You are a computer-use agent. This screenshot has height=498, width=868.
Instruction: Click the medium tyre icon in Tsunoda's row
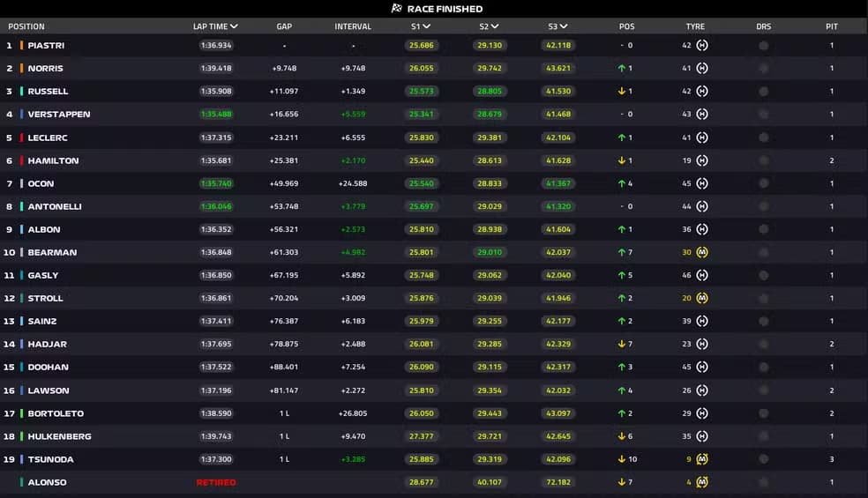[702, 459]
